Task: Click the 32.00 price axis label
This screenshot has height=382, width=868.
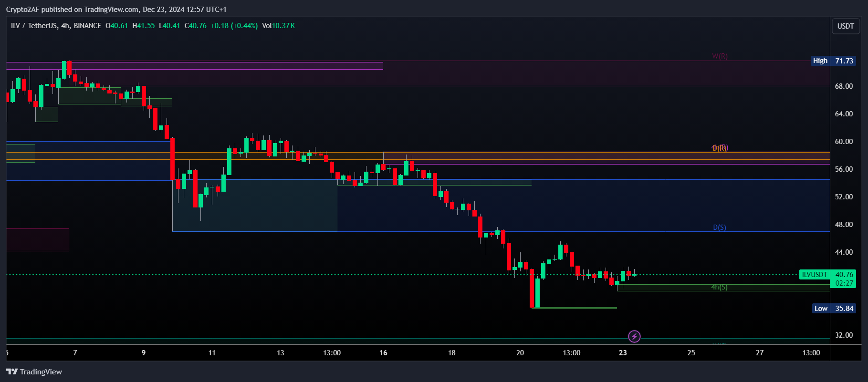Action: click(844, 335)
